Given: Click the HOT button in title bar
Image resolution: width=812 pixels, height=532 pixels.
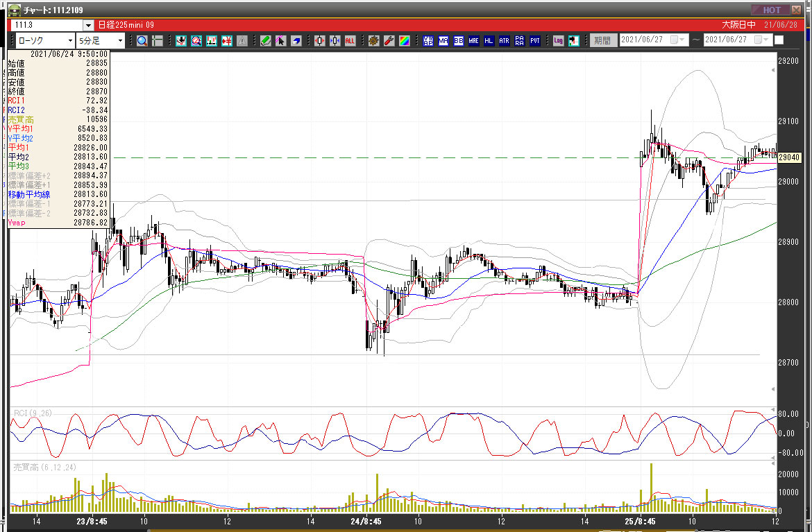Looking at the screenshot, I should pyautogui.click(x=770, y=10).
